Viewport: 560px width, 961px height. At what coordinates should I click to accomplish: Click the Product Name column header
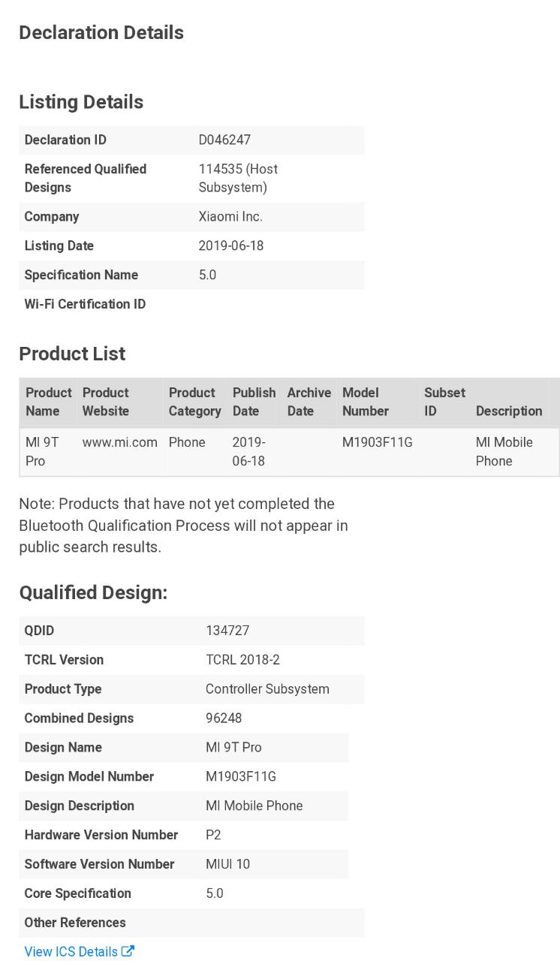pyautogui.click(x=48, y=402)
